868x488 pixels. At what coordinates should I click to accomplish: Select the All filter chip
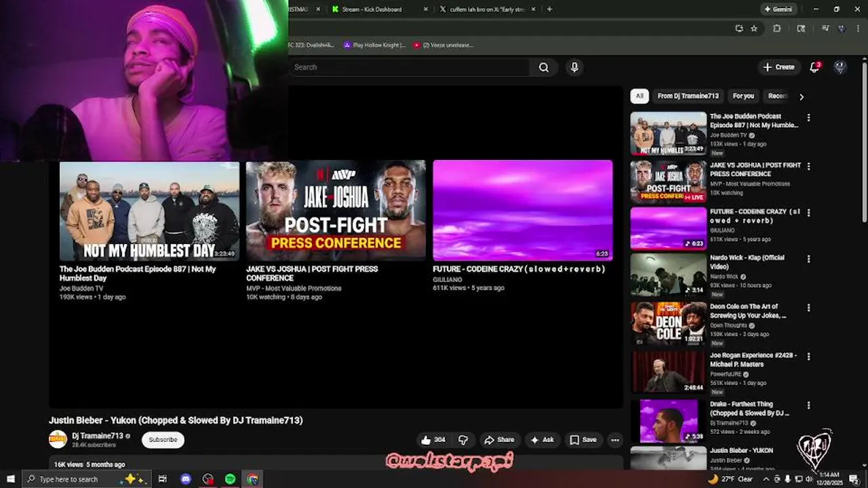tap(639, 96)
